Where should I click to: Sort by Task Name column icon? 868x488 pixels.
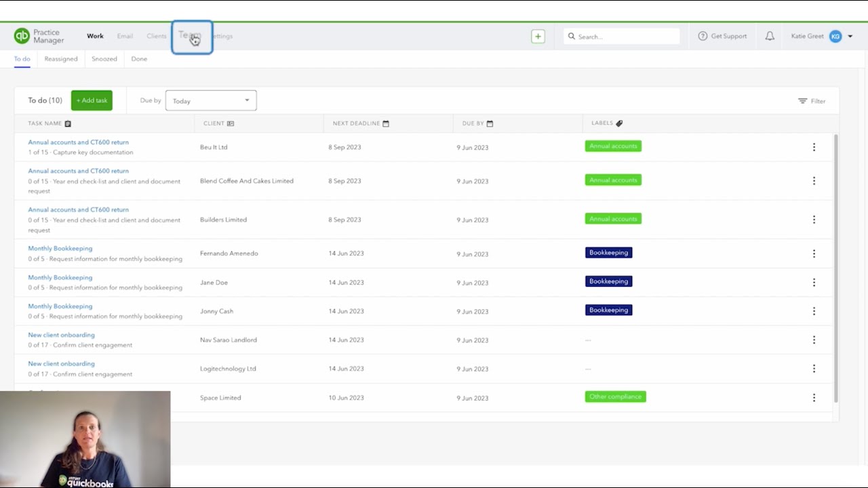click(68, 123)
